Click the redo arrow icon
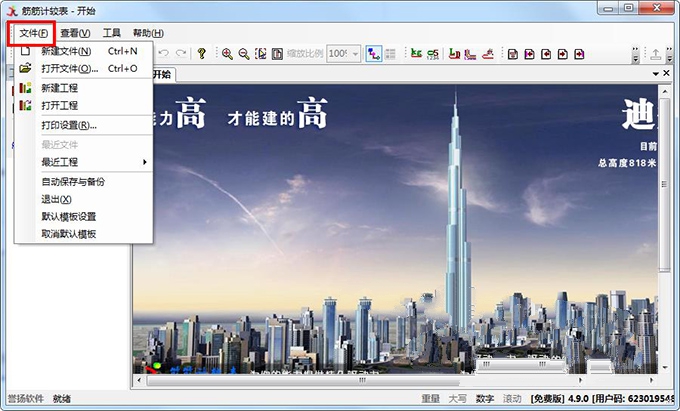Screen dimensions: 680x411 click(181, 53)
